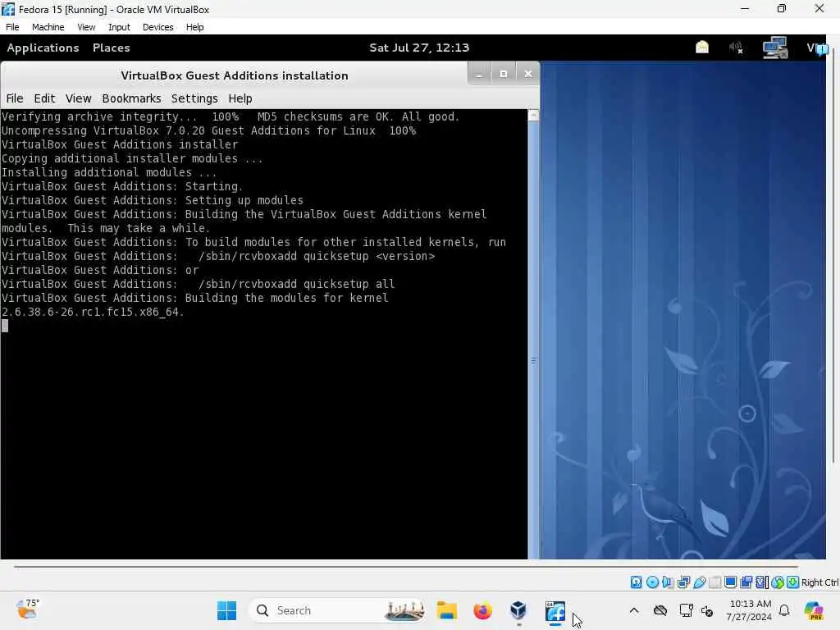Open terminal Edit menu
Viewport: 840px width, 630px height.
[x=44, y=98]
